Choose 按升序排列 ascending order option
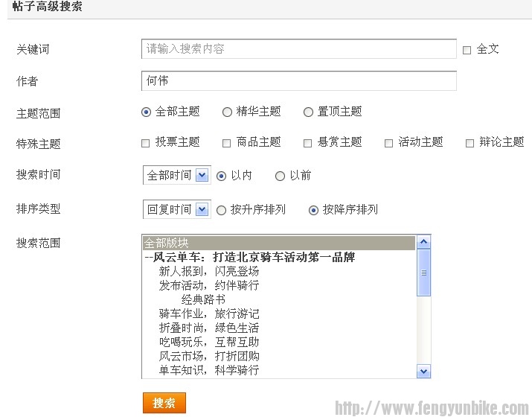532x420 pixels. (x=221, y=210)
